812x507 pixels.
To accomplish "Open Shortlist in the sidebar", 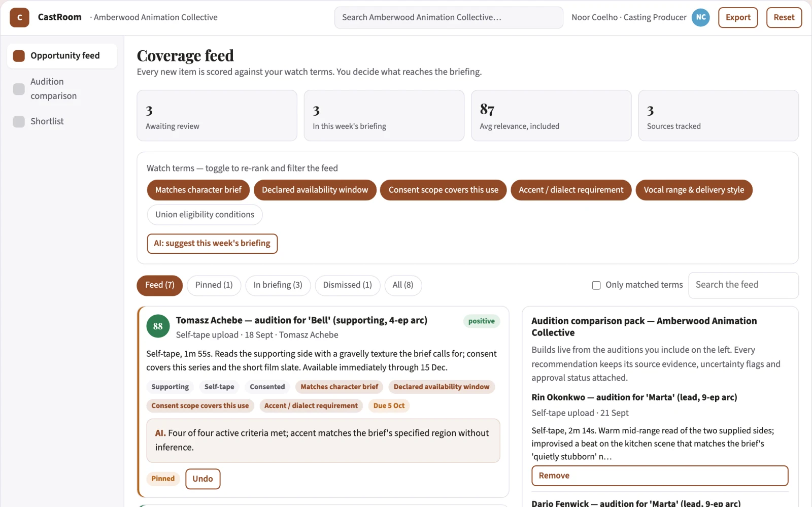I will point(62,121).
